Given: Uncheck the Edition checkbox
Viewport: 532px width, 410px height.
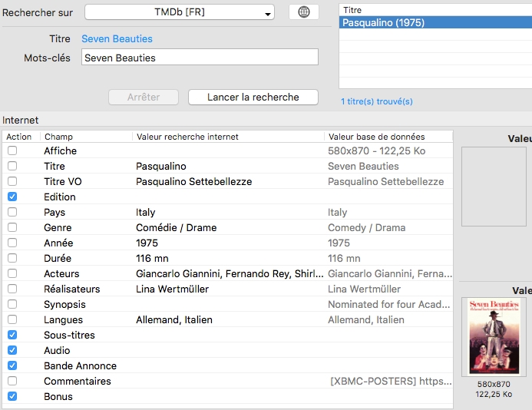Looking at the screenshot, I should (12, 197).
